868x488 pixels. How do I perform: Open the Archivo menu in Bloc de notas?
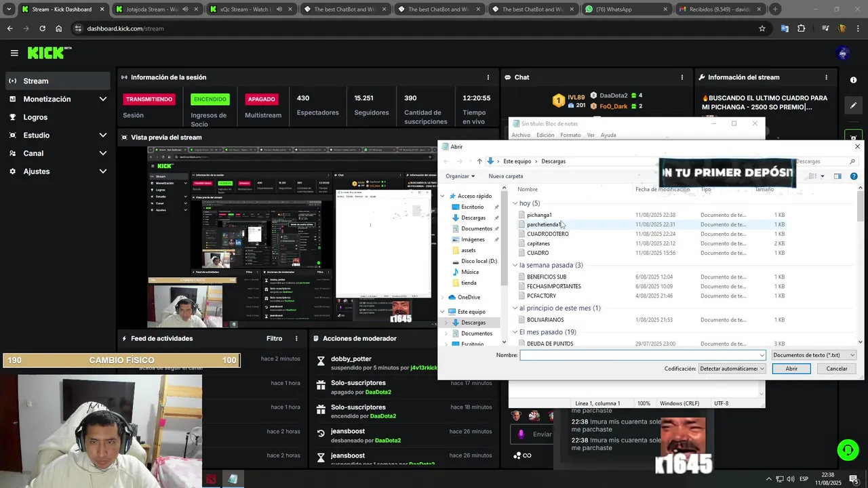[x=521, y=135]
